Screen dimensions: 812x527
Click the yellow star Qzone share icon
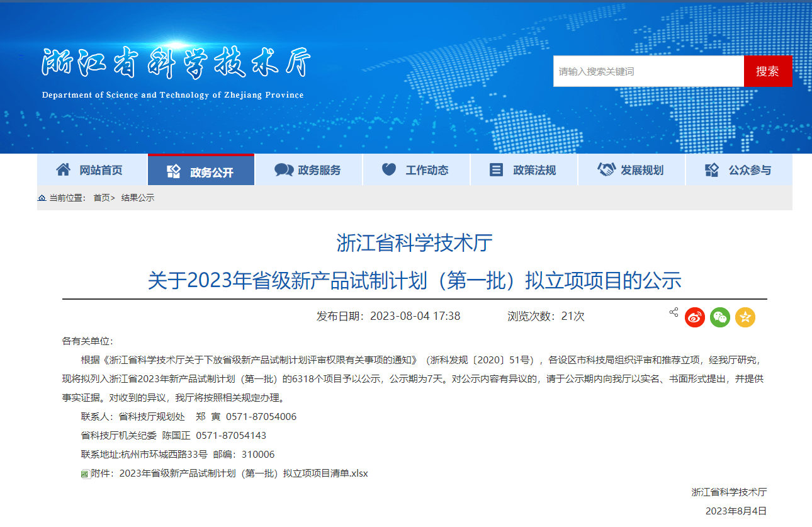745,317
